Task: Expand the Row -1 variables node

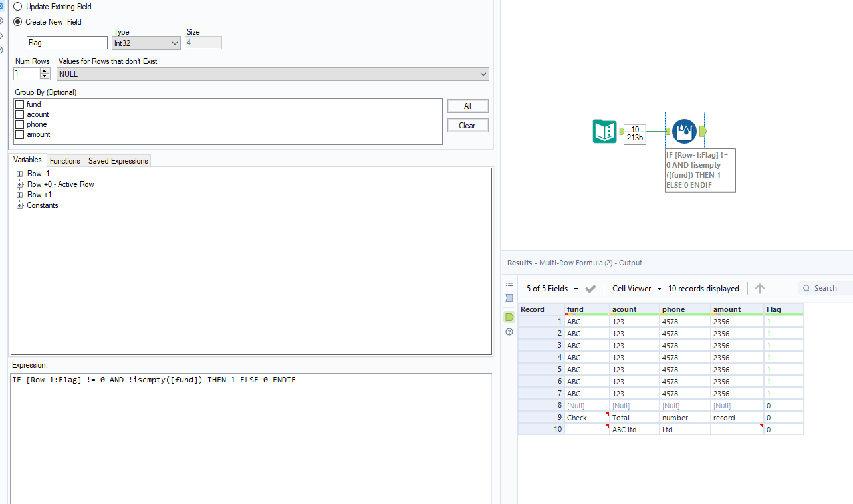Action: (20, 174)
